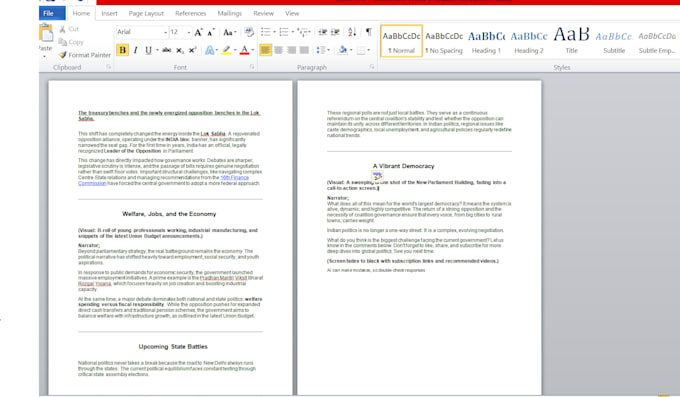Align paragraph text to the right

point(291,50)
